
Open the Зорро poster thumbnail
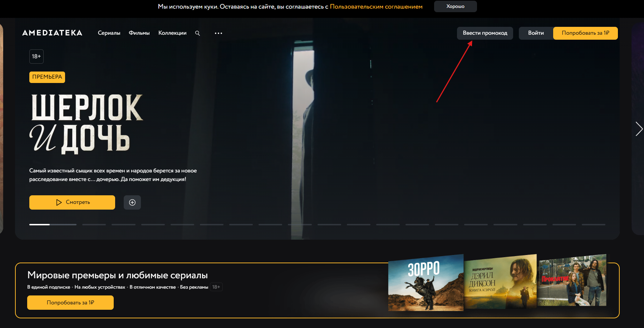[426, 283]
